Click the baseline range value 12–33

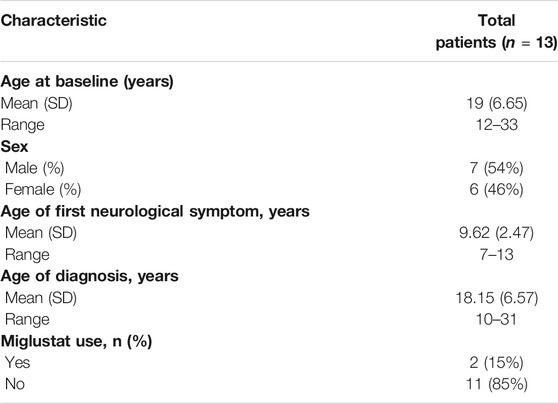(496, 125)
